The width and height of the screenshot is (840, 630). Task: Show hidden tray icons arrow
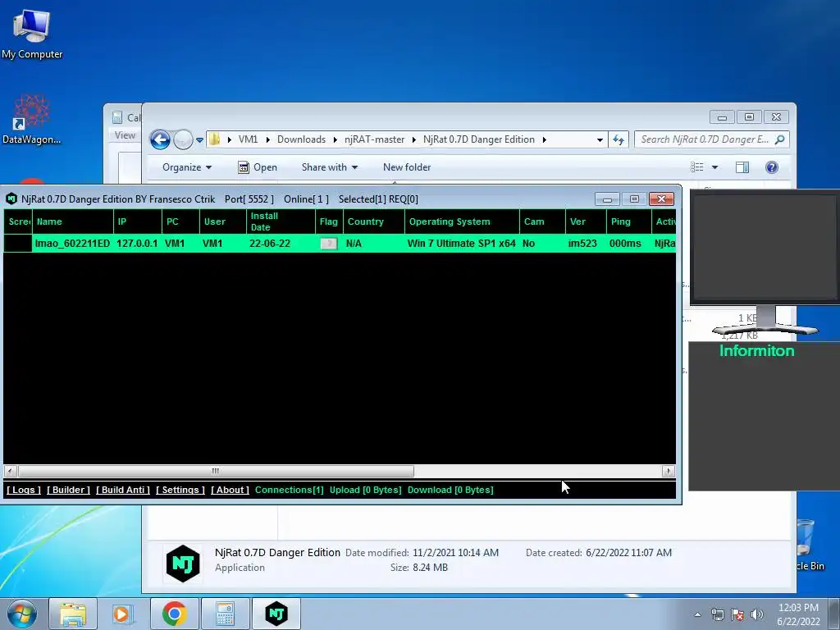pos(697,614)
